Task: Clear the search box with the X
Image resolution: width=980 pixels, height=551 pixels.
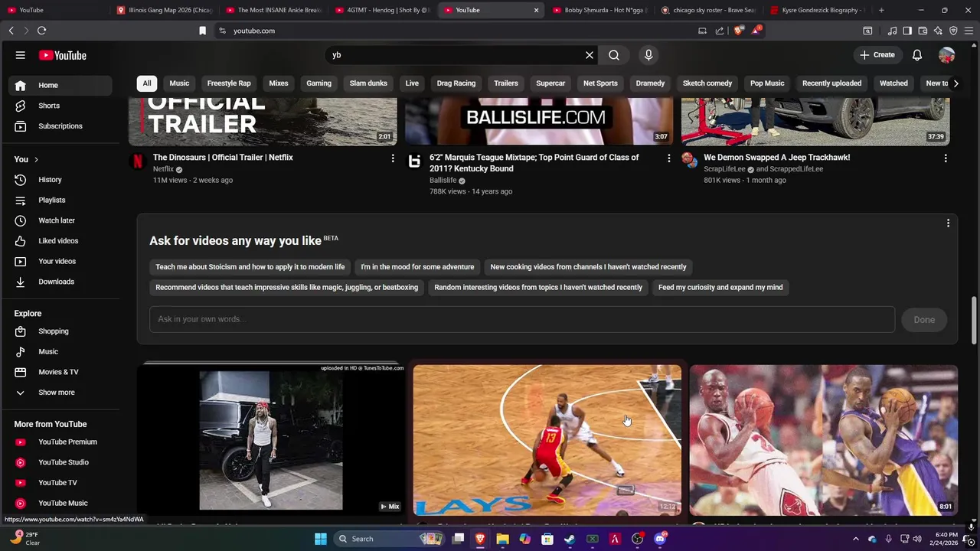Action: click(x=590, y=55)
